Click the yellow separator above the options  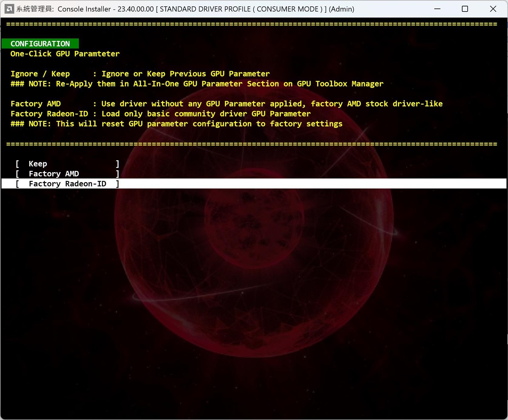[x=252, y=144]
